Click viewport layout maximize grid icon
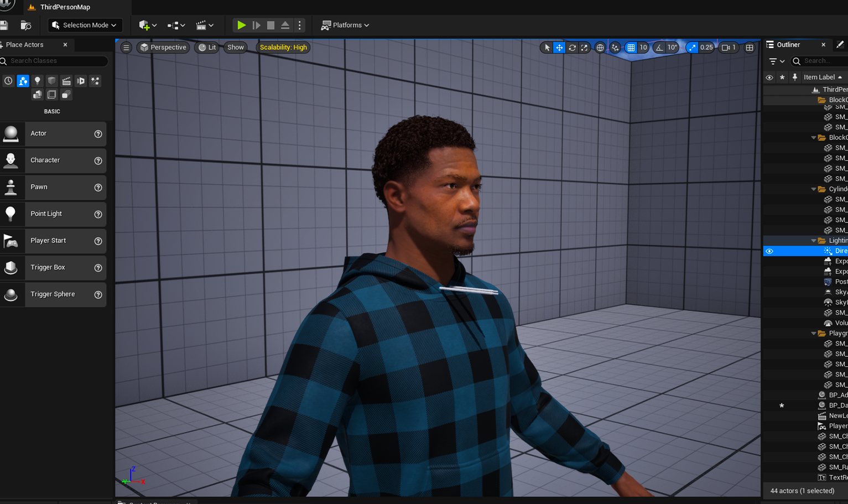Screen dimensions: 848x504 pyautogui.click(x=750, y=48)
